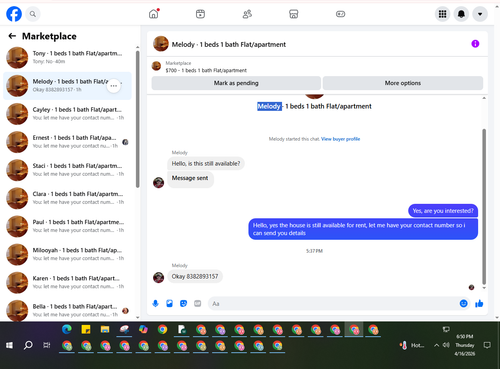
Task: Open the Video tab icon
Action: (200, 14)
